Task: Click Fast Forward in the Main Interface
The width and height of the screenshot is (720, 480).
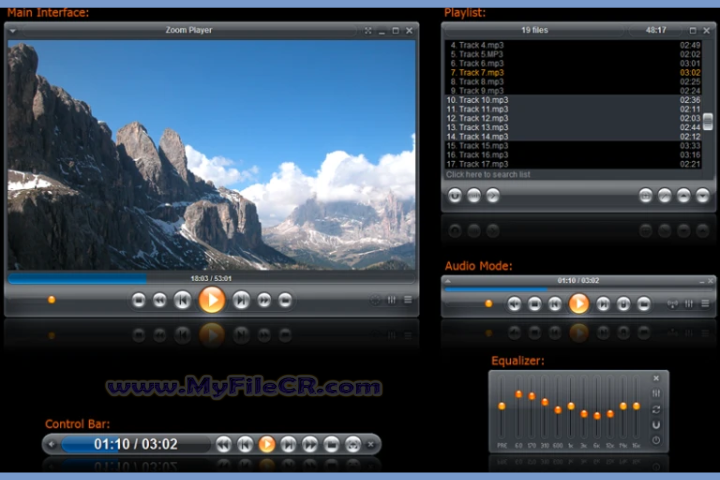Action: coord(264,300)
